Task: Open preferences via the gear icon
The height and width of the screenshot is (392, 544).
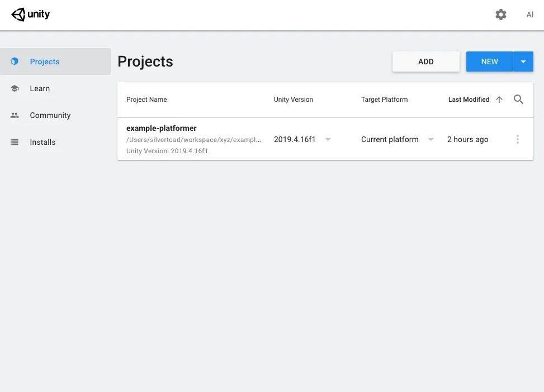Action: [x=500, y=15]
